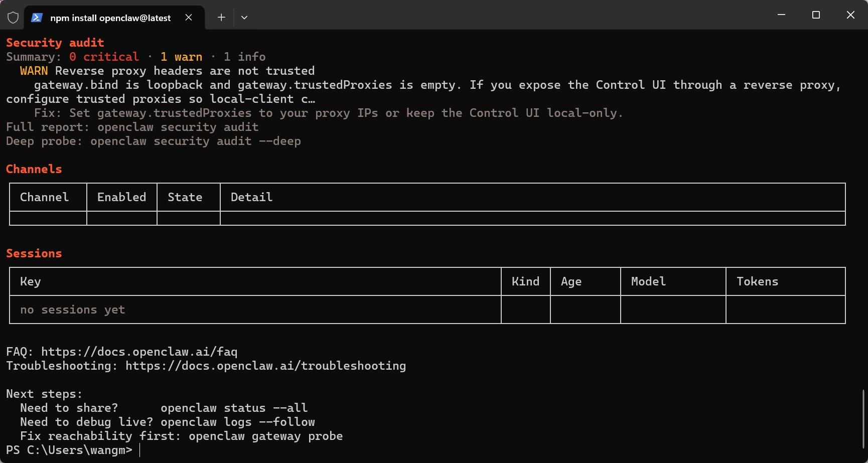Close the npm install openclaw@latest tab
This screenshot has height=463, width=868.
click(x=189, y=18)
